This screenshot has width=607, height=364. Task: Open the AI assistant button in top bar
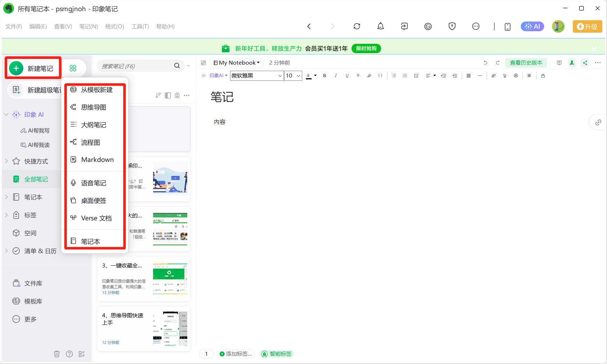coord(532,26)
